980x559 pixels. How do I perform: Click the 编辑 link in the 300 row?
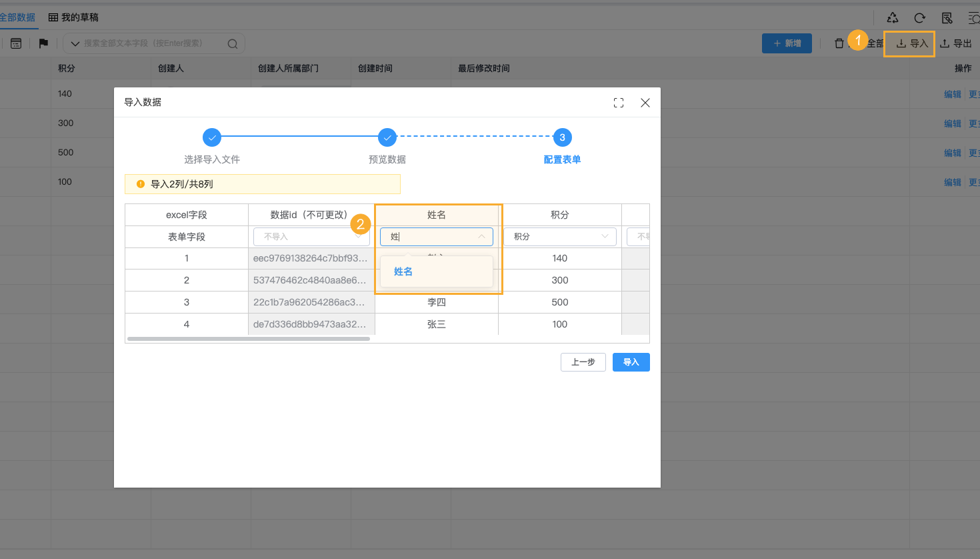pos(953,124)
